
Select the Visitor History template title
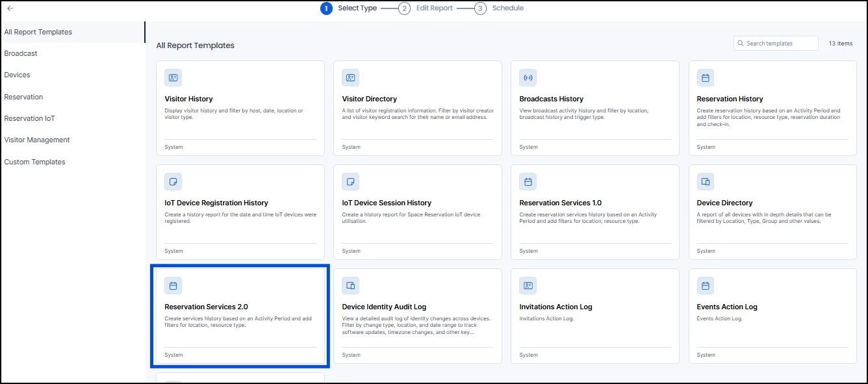pos(189,99)
